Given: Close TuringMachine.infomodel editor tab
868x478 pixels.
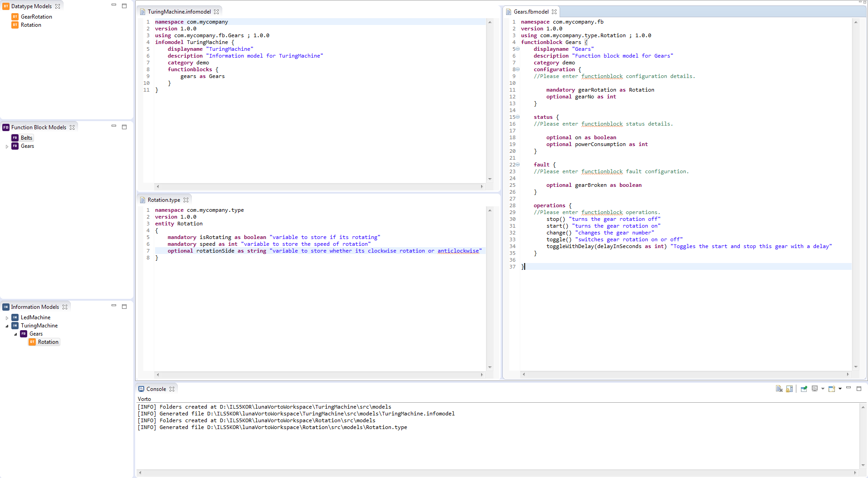Looking at the screenshot, I should [216, 12].
